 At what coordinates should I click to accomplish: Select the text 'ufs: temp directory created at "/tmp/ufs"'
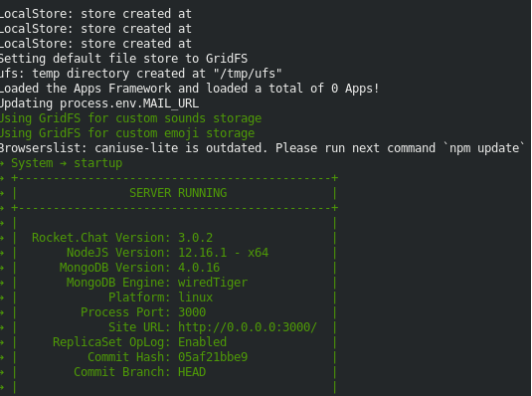[x=141, y=74]
